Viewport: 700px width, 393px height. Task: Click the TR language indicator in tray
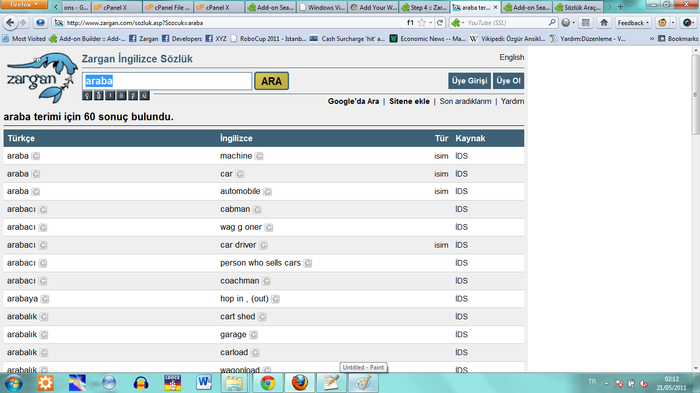pyautogui.click(x=592, y=382)
